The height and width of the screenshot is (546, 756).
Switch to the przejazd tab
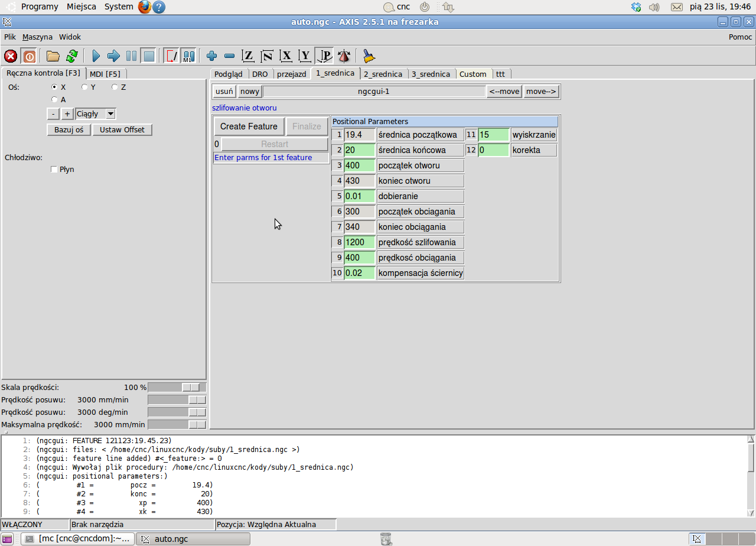tap(292, 74)
